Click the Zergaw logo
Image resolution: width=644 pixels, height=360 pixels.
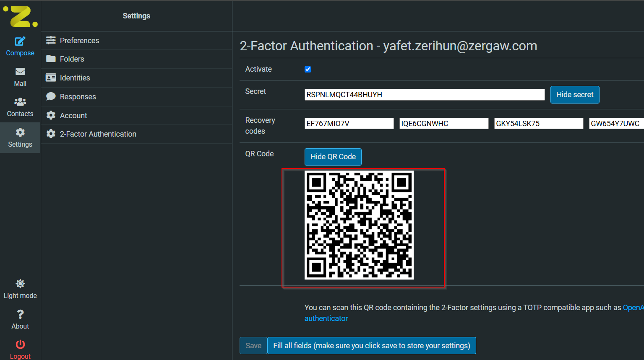[20, 17]
